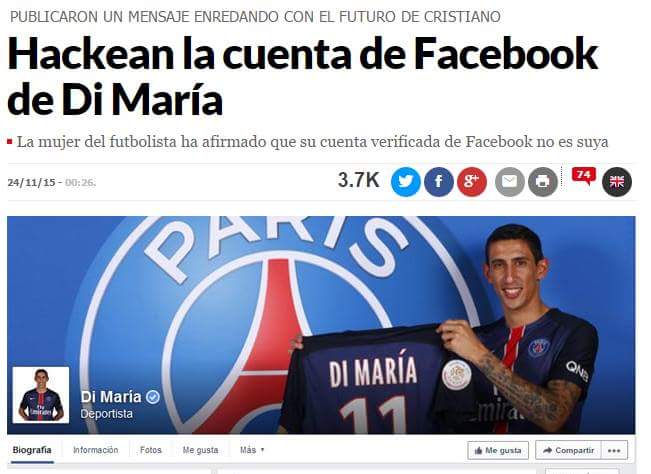Open the Di María profile picture thumbnail
Image resolution: width=651 pixels, height=474 pixels.
pyautogui.click(x=41, y=395)
